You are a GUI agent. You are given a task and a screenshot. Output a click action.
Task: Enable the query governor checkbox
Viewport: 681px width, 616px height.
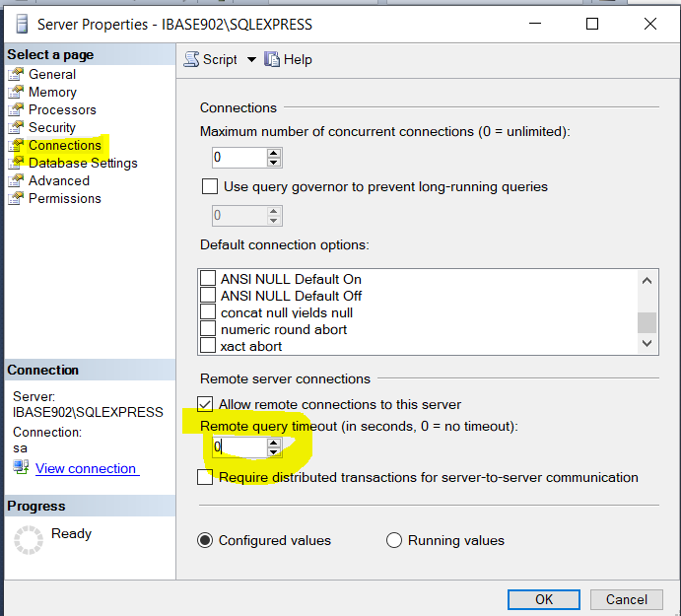pyautogui.click(x=209, y=186)
